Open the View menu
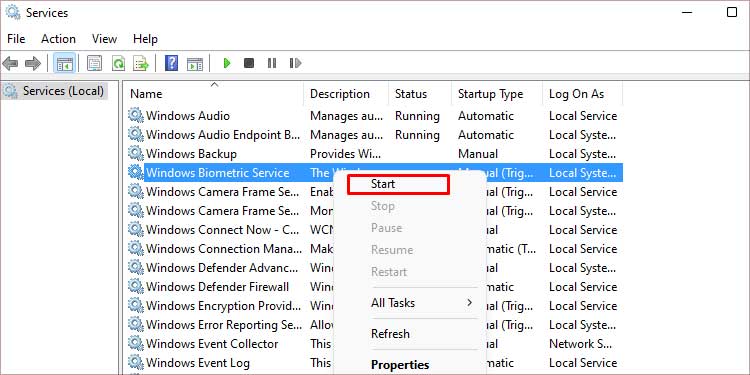Screen dimensions: 750x375 pos(104,39)
